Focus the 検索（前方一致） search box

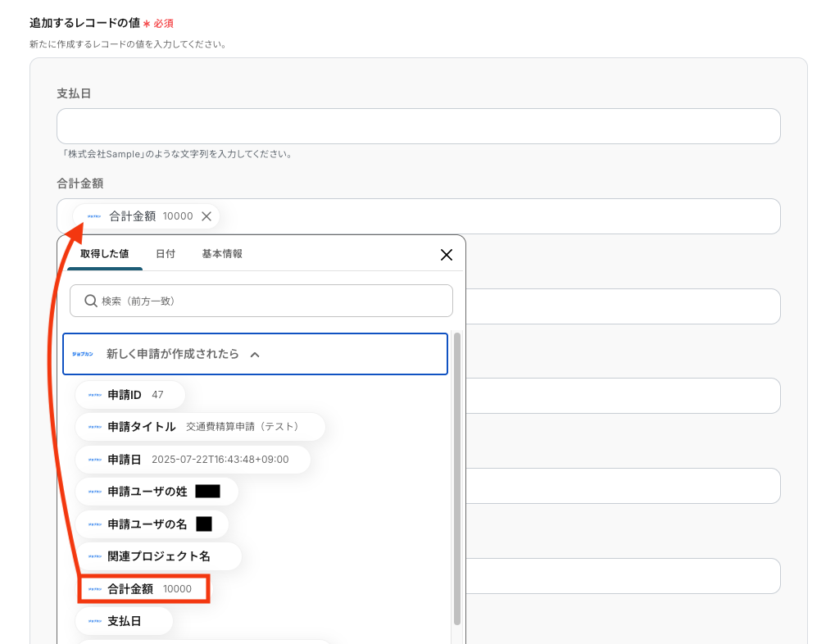click(261, 301)
